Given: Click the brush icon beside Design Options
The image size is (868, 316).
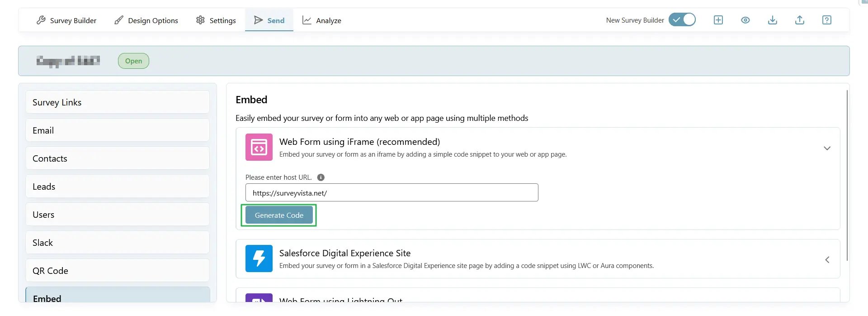Looking at the screenshot, I should click(119, 20).
